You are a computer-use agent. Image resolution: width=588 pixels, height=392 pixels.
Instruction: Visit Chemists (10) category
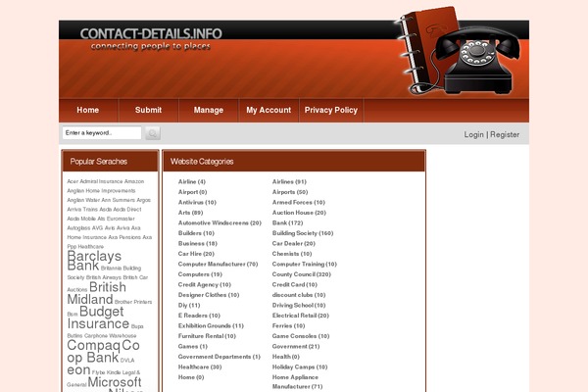[x=292, y=254]
